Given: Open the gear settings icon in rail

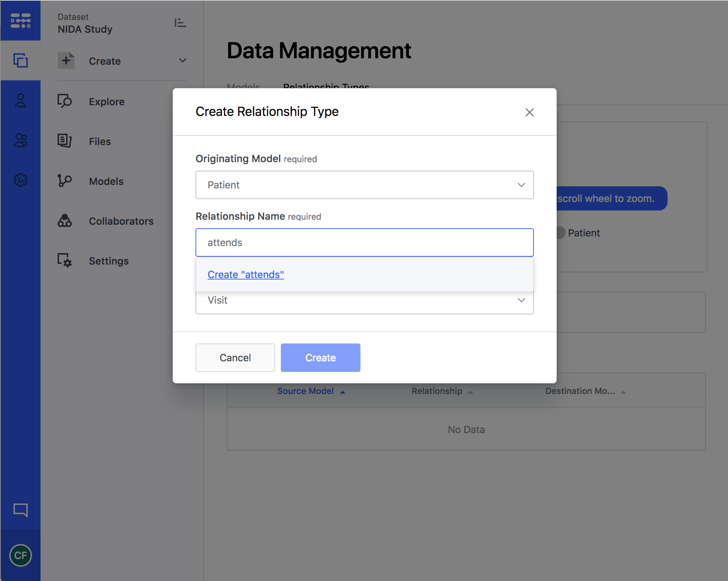Looking at the screenshot, I should (x=20, y=180).
